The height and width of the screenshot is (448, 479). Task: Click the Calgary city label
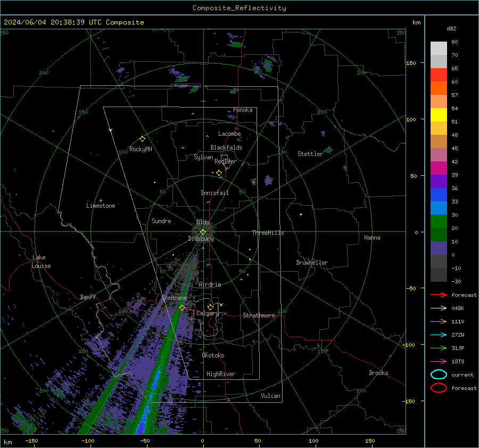click(208, 313)
